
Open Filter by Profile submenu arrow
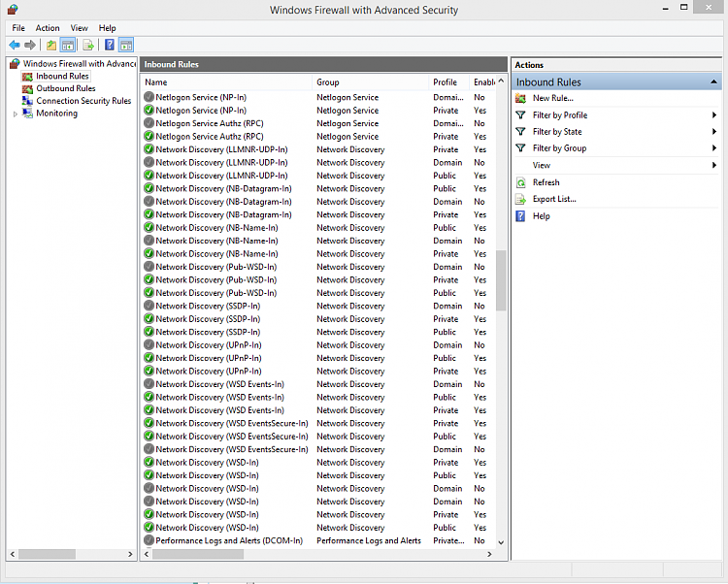point(714,115)
